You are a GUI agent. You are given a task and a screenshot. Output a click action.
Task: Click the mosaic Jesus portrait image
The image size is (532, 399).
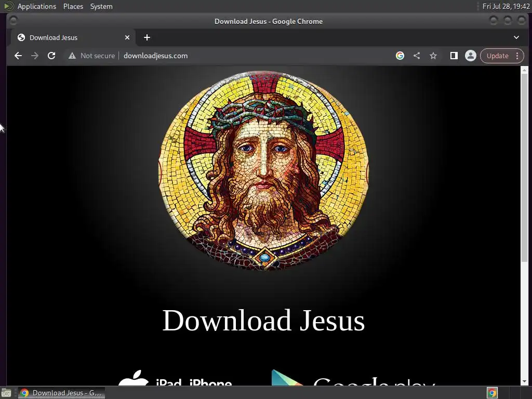click(x=263, y=170)
